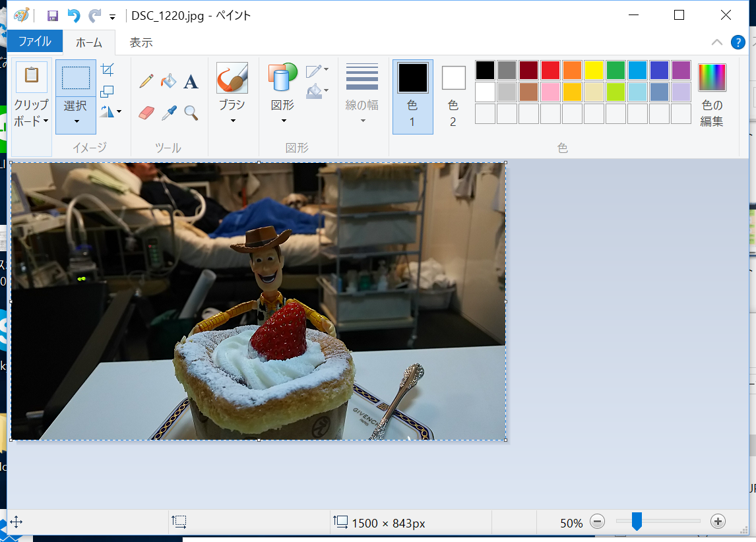This screenshot has height=542, width=756.
Task: Pick the lime color swatch
Action: click(615, 92)
